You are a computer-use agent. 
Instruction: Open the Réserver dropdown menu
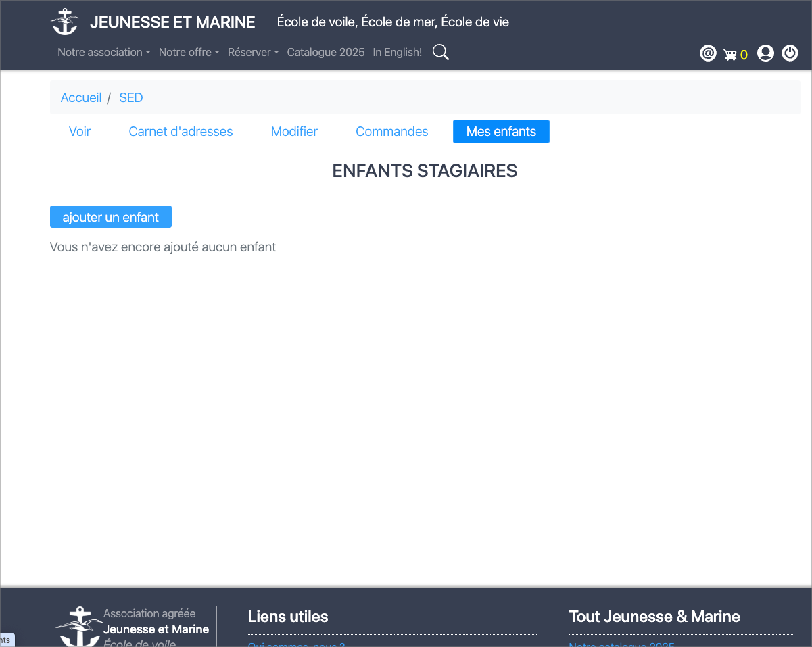[253, 53]
